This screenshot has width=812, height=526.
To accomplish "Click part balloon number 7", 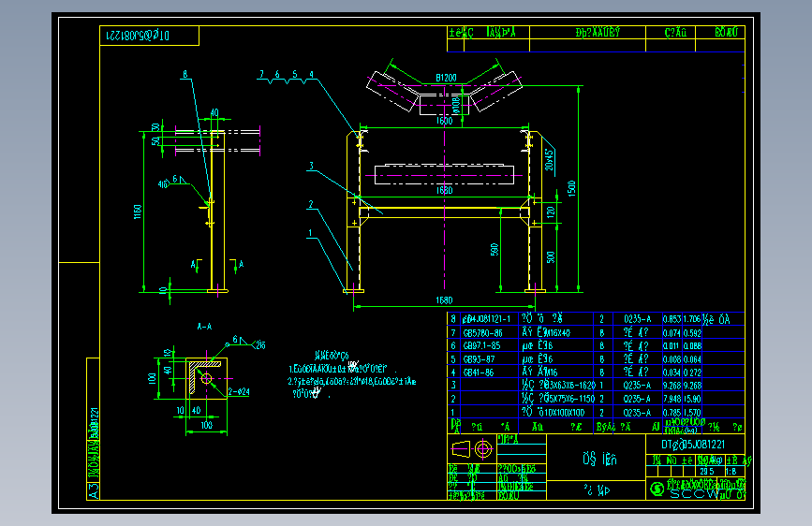I will 262,75.
